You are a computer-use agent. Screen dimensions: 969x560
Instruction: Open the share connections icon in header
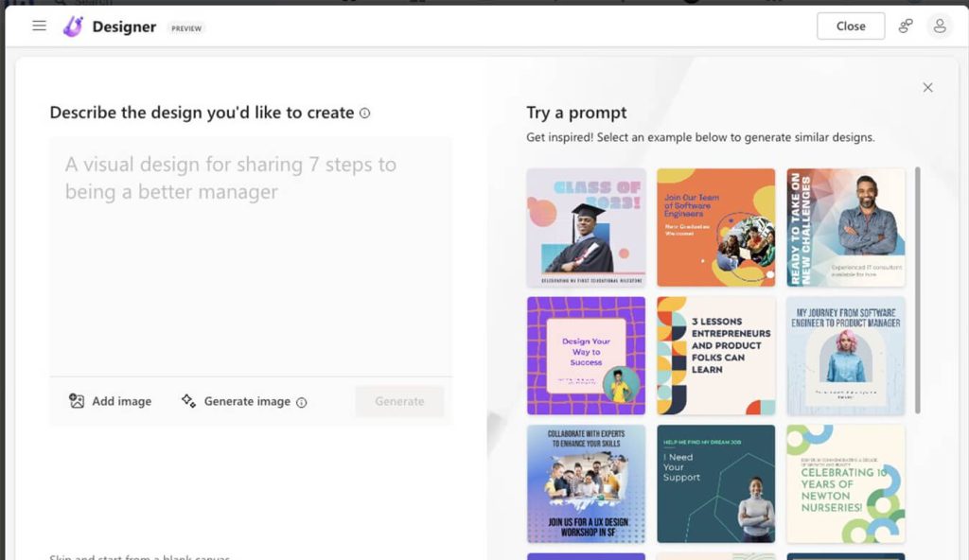point(906,26)
